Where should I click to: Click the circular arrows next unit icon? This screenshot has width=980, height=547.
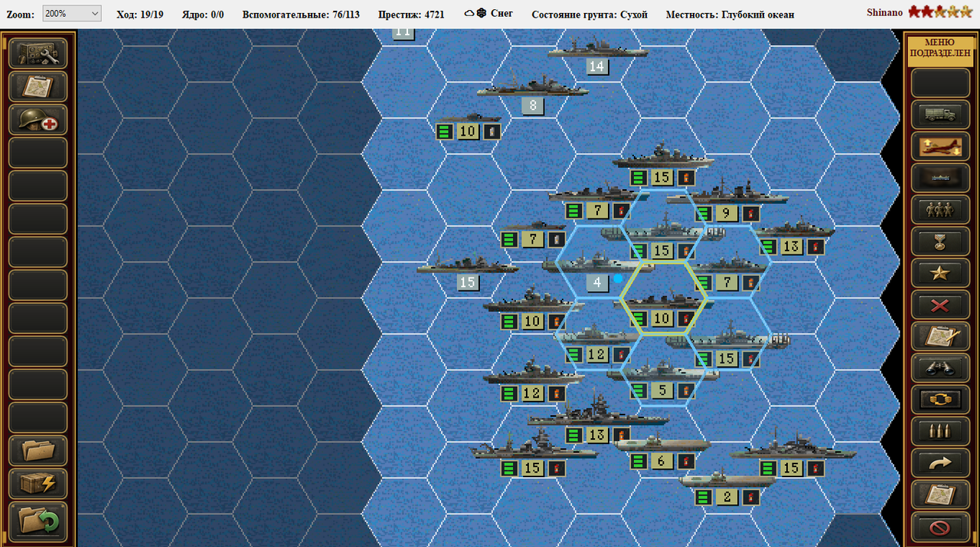tap(940, 400)
